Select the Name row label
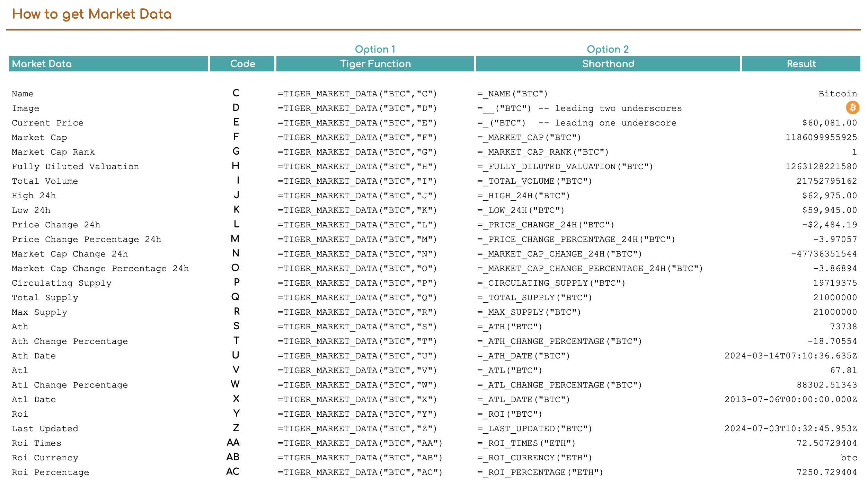The image size is (868, 486). tap(23, 94)
